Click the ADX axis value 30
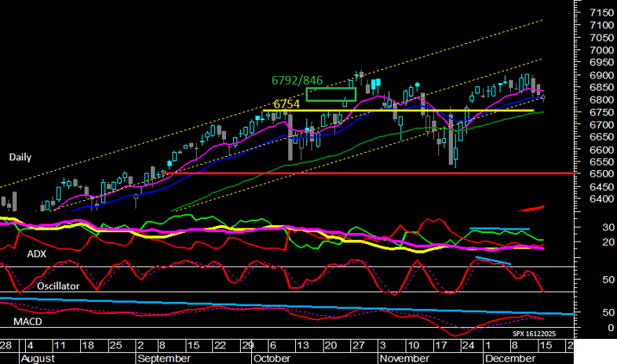This screenshot has height=364, width=617. (x=585, y=227)
